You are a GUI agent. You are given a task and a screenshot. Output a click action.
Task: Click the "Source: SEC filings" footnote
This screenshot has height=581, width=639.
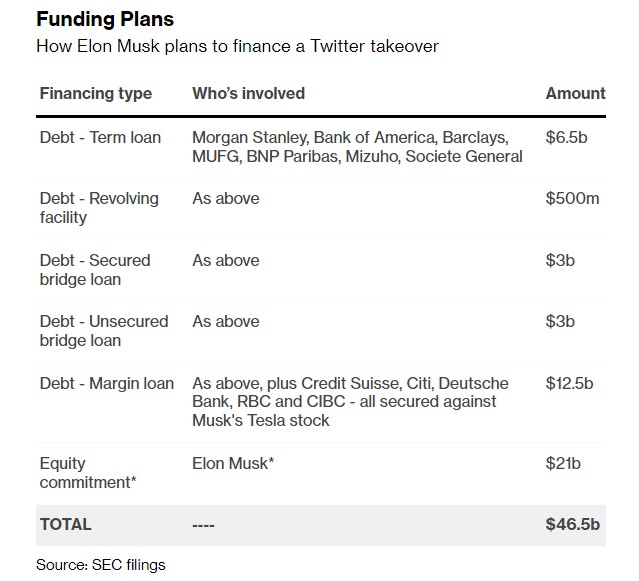tap(100, 565)
